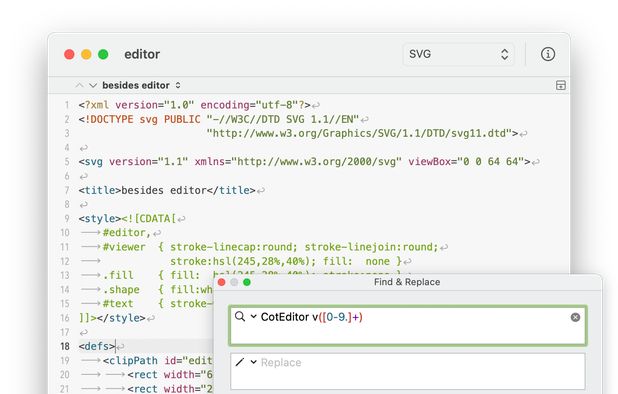
Task: Show the document inspector info button
Action: (548, 54)
